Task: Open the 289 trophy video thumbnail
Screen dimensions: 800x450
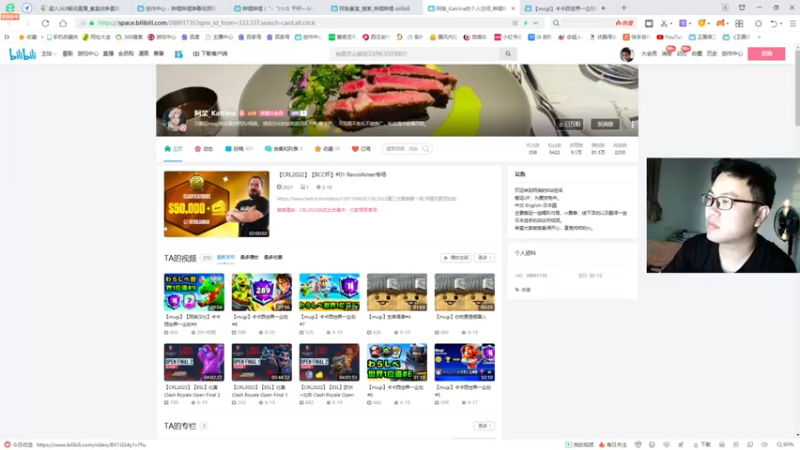Action: [x=262, y=292]
